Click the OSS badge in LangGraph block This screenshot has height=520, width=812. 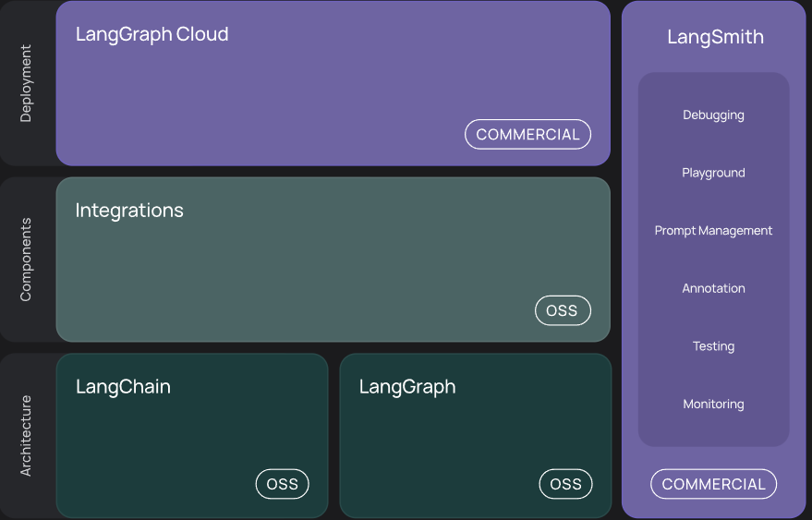[x=565, y=484]
